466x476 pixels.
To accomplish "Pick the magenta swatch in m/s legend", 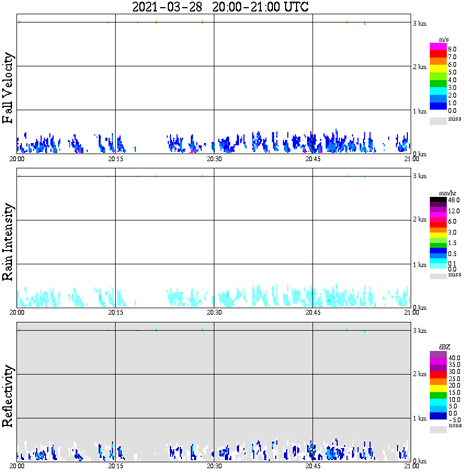I will coord(438,47).
